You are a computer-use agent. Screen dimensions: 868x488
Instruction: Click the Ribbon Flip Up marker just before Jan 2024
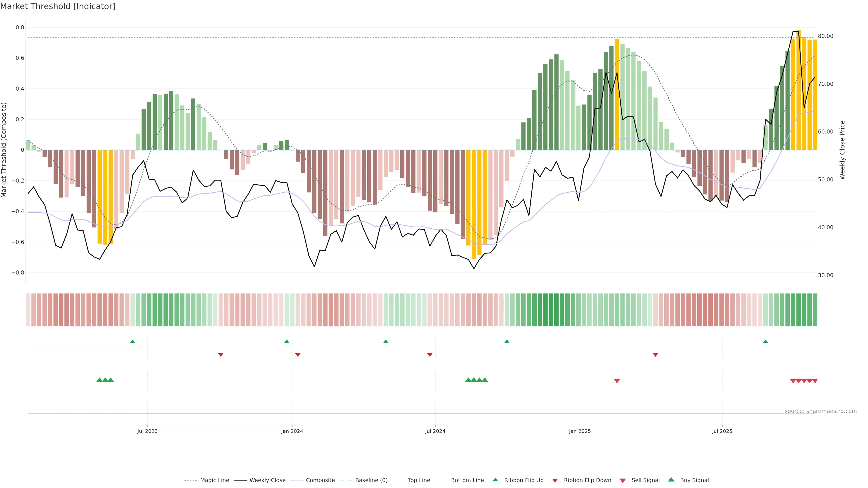point(287,342)
